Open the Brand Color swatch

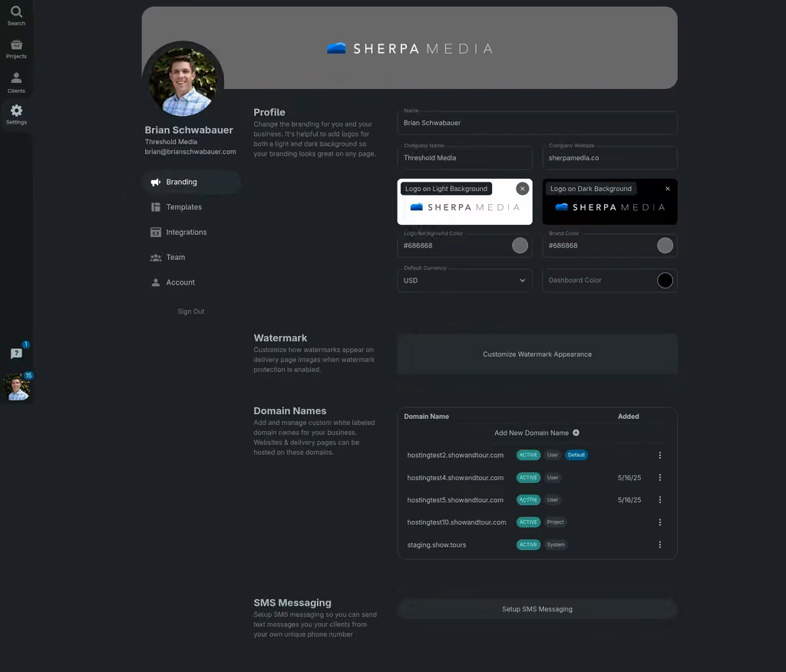(x=665, y=245)
